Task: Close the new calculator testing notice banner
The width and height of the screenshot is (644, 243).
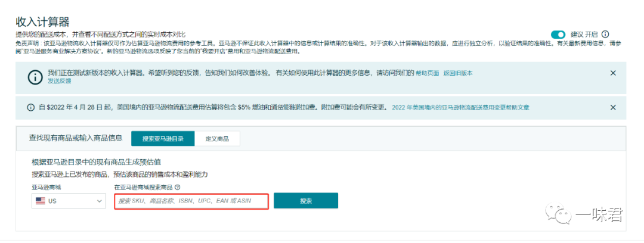Action: click(613, 73)
